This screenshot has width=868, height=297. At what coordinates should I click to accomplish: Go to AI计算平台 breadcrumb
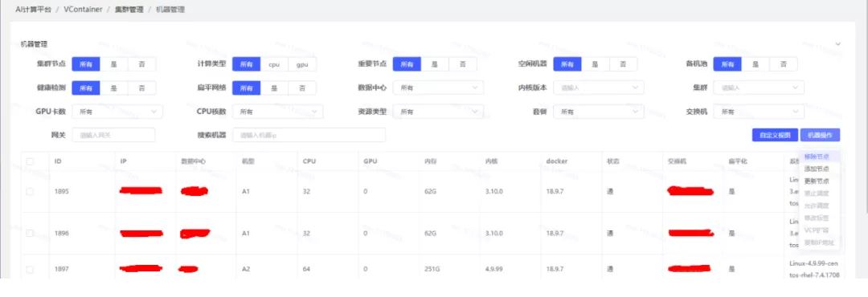(33, 10)
